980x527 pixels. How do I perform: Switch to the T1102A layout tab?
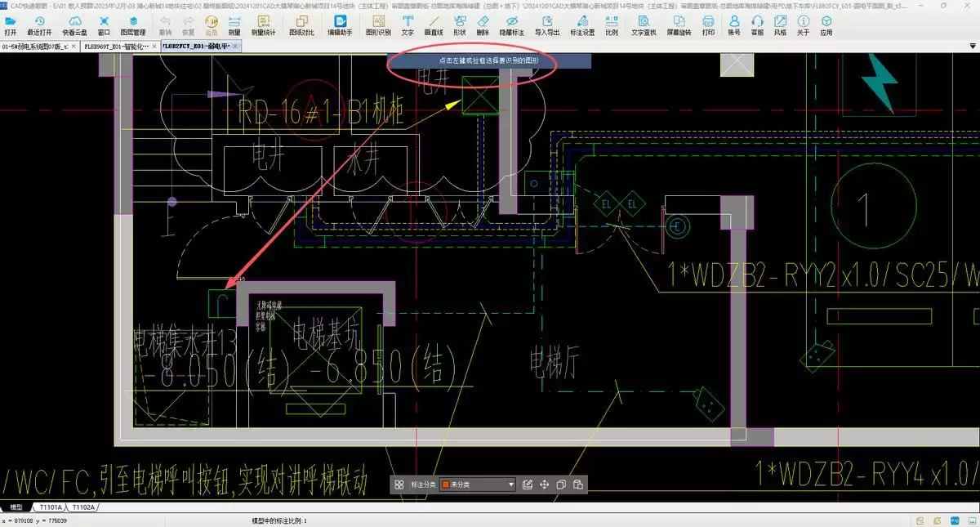[x=85, y=507]
